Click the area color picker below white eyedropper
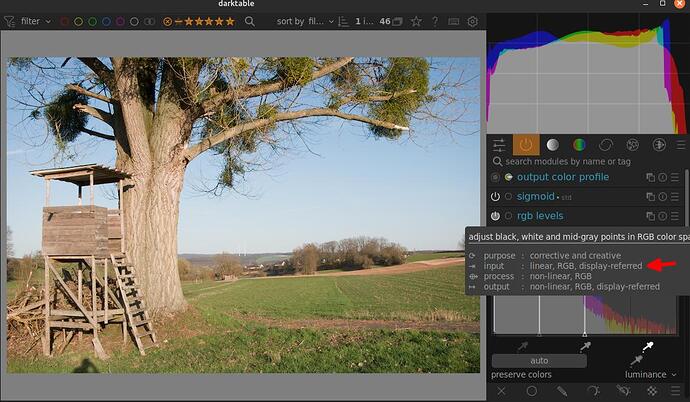Viewport: 690px width, 402px height. pyautogui.click(x=636, y=361)
